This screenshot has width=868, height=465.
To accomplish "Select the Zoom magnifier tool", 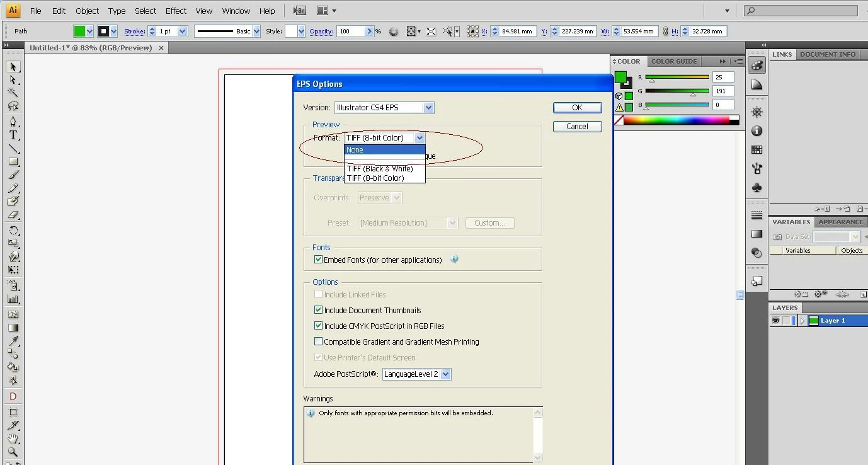I will [x=13, y=452].
